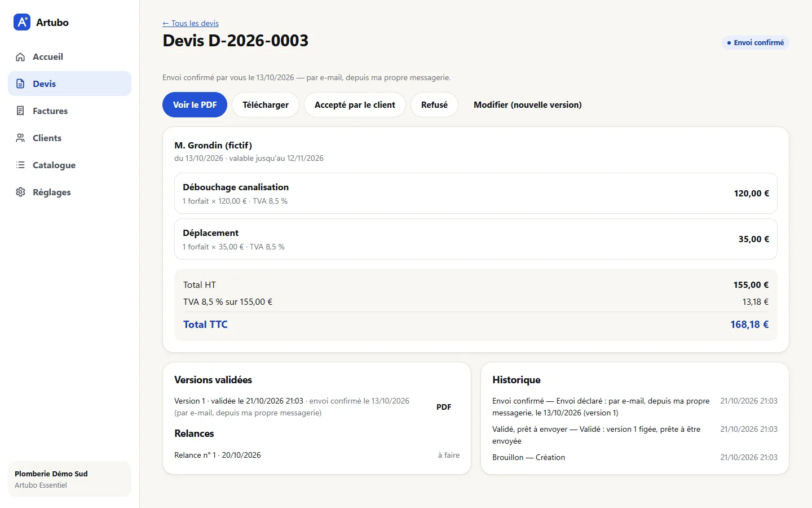
Task: Click Relance n° 1 à faire status
Action: tap(449, 455)
